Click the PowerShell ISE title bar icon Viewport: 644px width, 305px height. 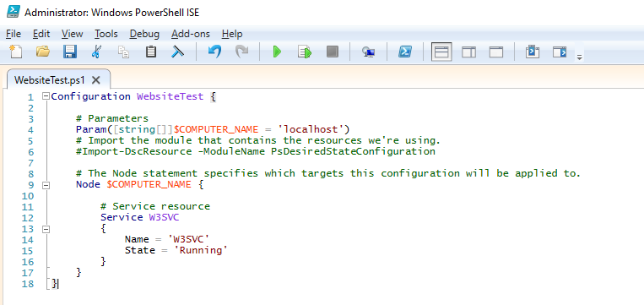(14, 12)
